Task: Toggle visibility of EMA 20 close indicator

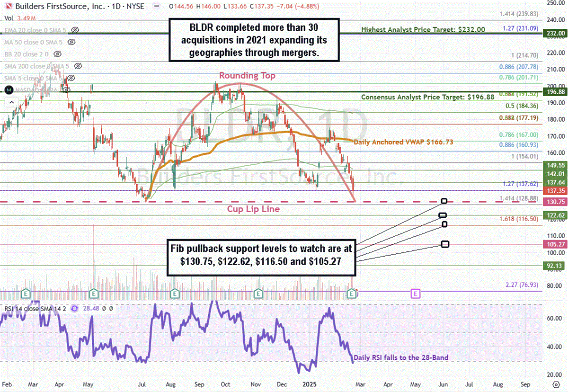Action: tap(74, 30)
